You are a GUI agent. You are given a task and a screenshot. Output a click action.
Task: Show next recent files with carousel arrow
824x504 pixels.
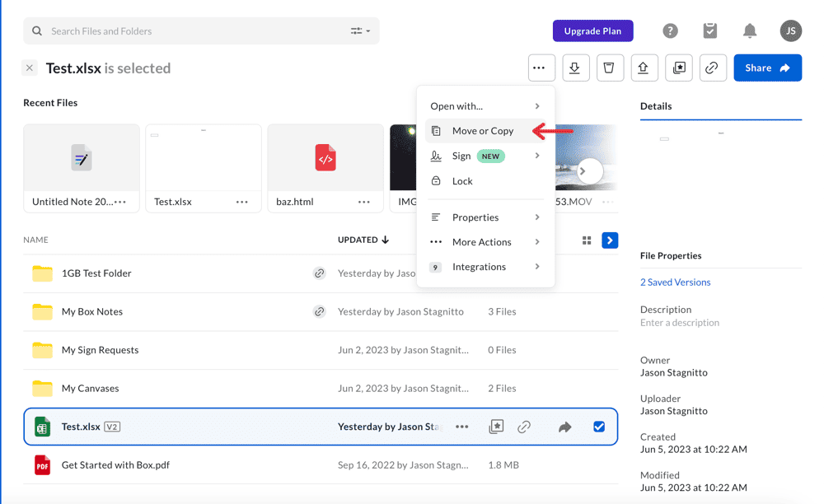pos(589,171)
